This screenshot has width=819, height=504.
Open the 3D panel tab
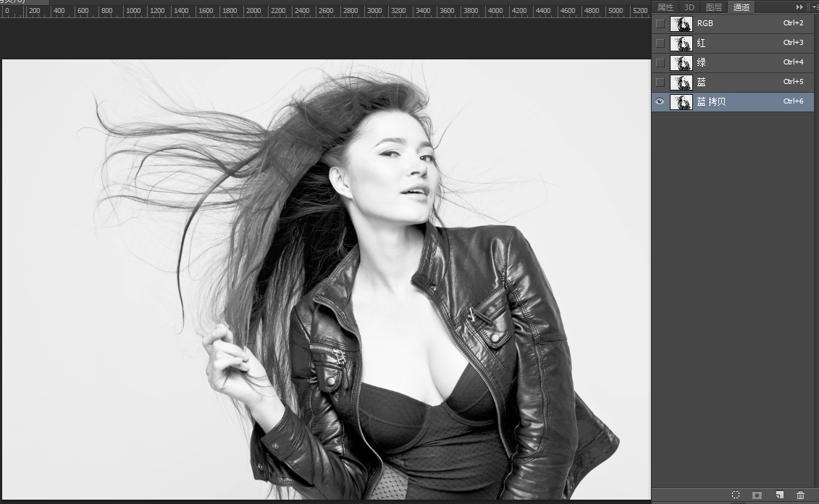(689, 7)
